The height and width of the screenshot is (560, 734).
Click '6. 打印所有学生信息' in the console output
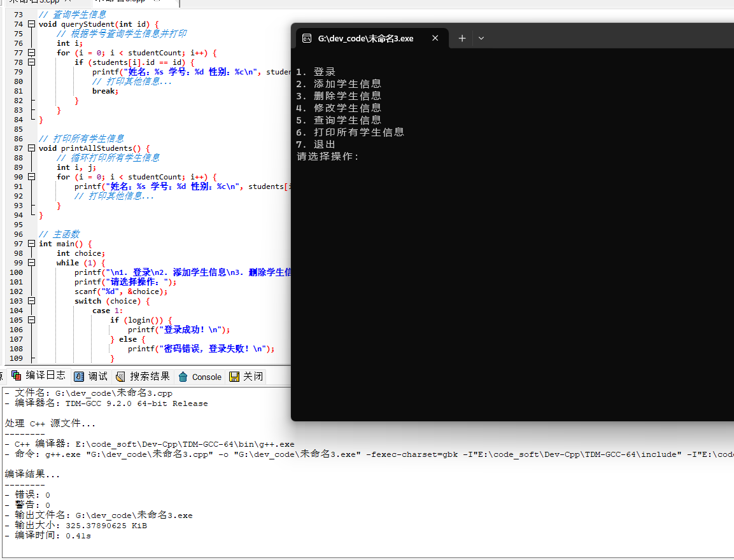pyautogui.click(x=350, y=132)
